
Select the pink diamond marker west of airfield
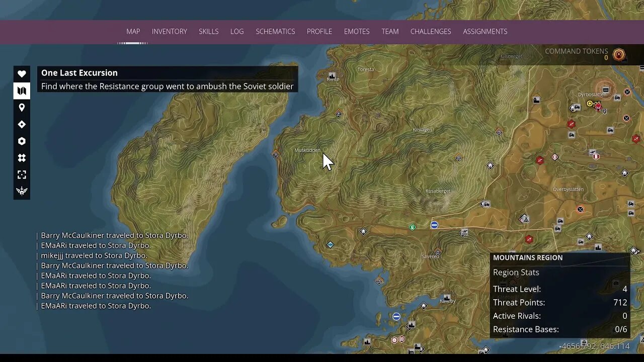[555, 157]
